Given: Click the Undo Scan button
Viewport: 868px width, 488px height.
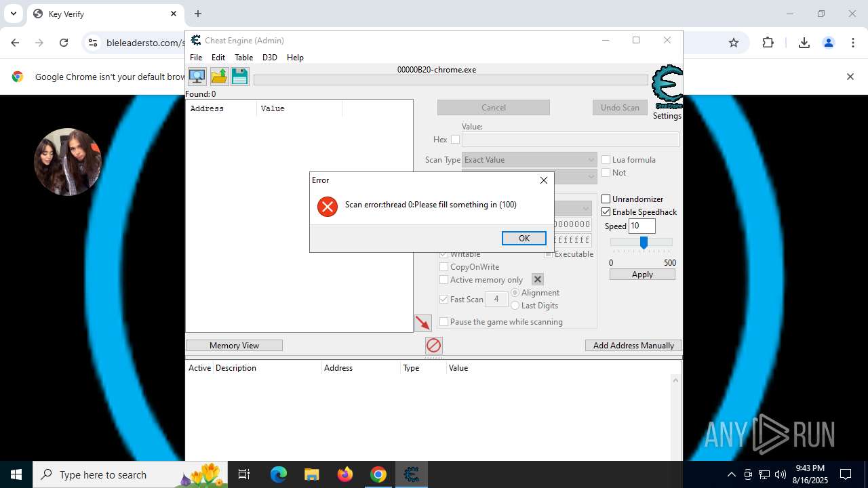Looking at the screenshot, I should pyautogui.click(x=620, y=108).
